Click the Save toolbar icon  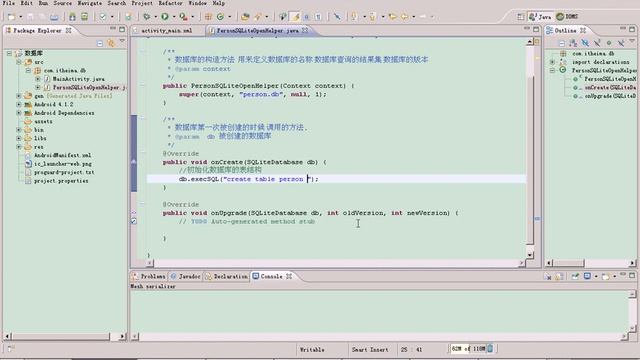click(x=30, y=17)
